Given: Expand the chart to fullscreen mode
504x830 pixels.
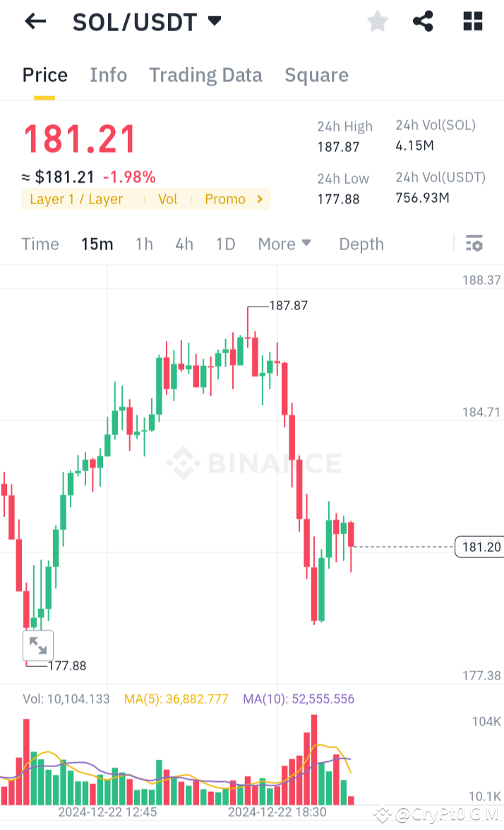Looking at the screenshot, I should pos(38,645).
